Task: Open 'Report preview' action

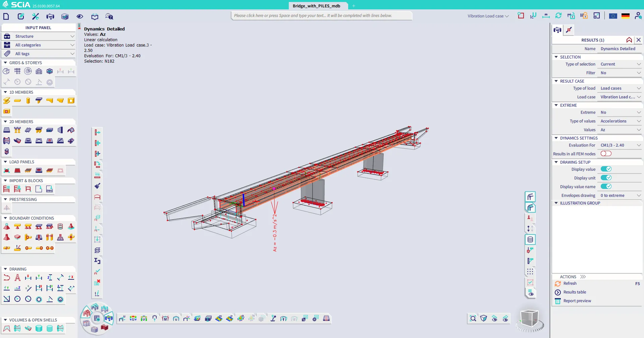Action: (x=577, y=301)
